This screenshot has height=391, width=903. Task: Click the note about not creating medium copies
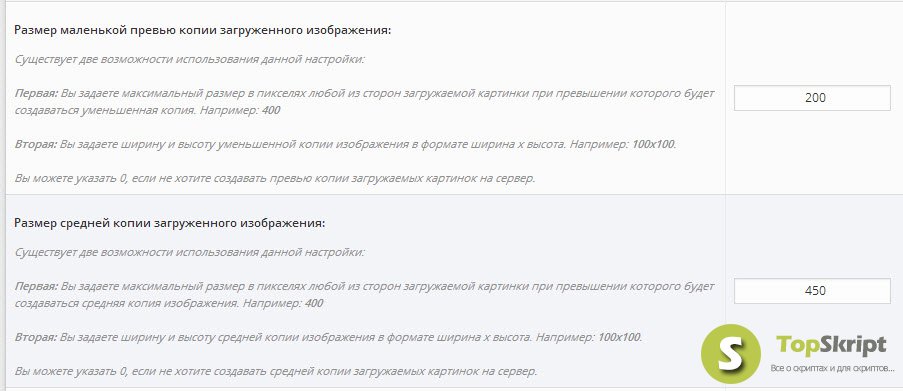pyautogui.click(x=276, y=371)
